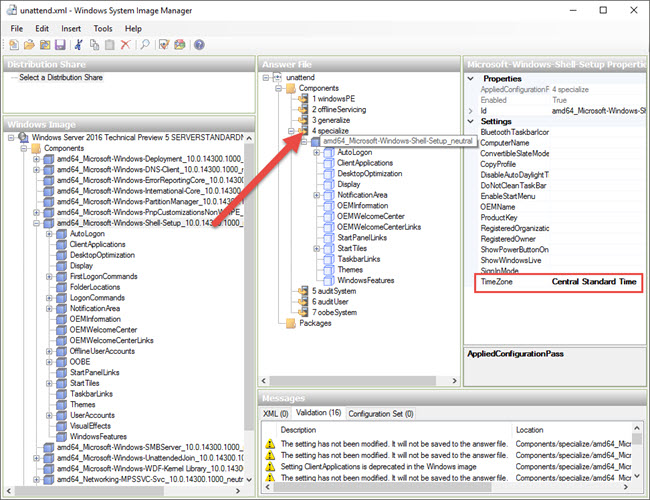The height and width of the screenshot is (500, 650).
Task: Click Windows Image vertical scrollbar down arrow
Action: click(x=249, y=480)
